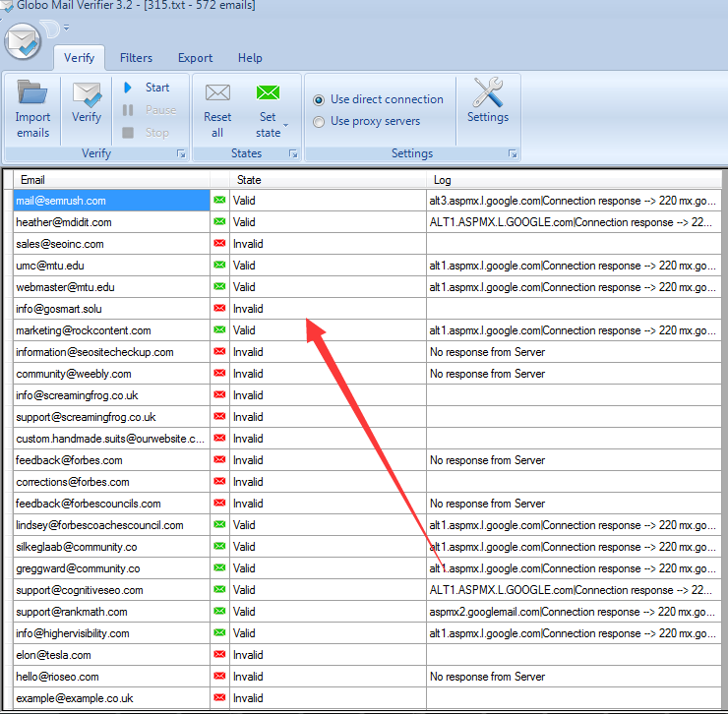Select the support@cognitiveseo.com email cell
The height and width of the screenshot is (714, 728).
click(111, 590)
